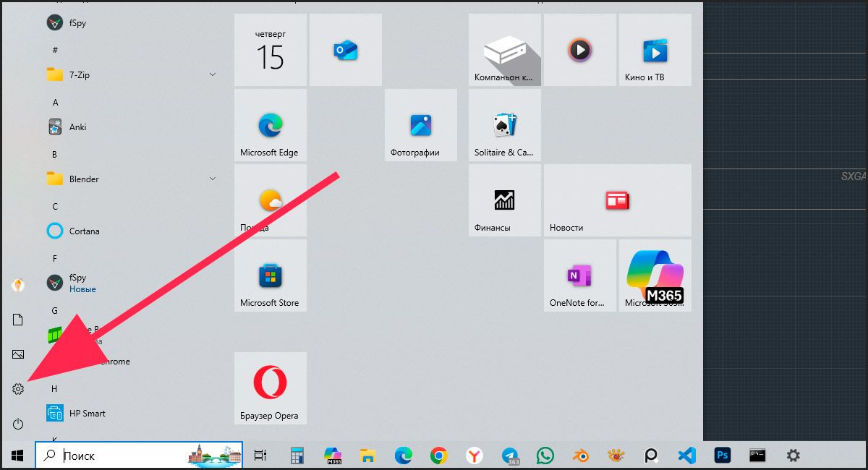Launch the Компаньон консоли Xbox tile
The width and height of the screenshot is (868, 470).
click(x=505, y=50)
